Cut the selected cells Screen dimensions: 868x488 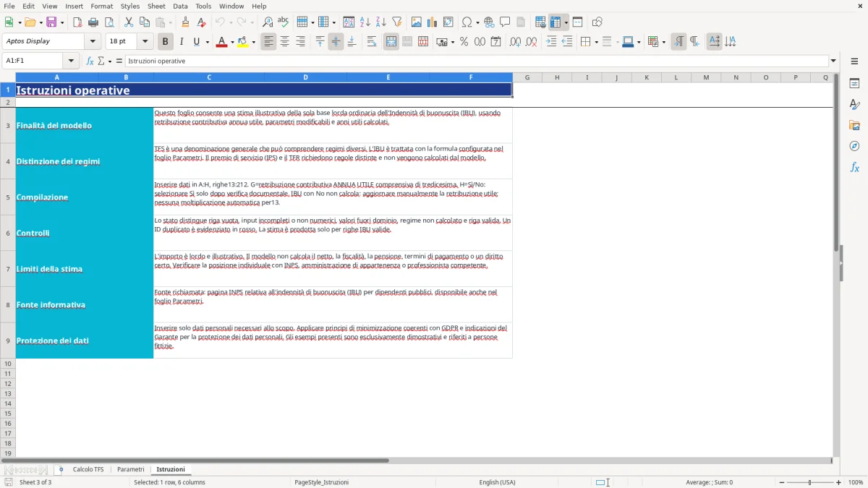(x=128, y=22)
